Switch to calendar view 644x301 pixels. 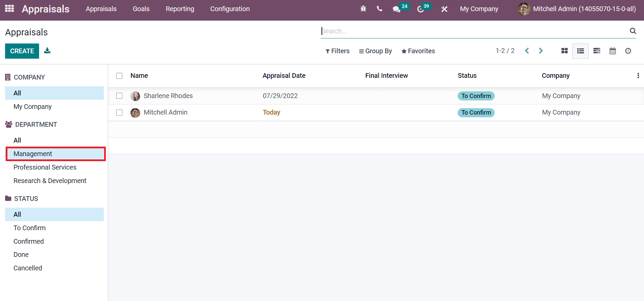[x=613, y=51]
